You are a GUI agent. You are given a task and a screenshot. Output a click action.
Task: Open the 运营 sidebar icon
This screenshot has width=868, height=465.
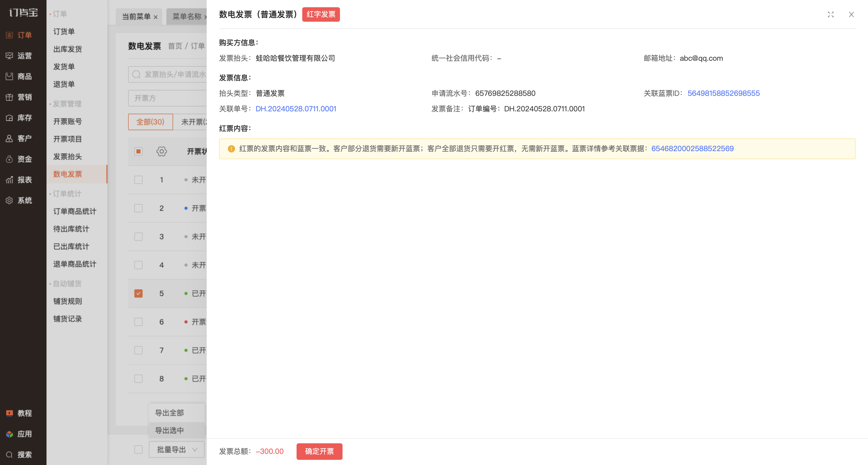point(10,56)
